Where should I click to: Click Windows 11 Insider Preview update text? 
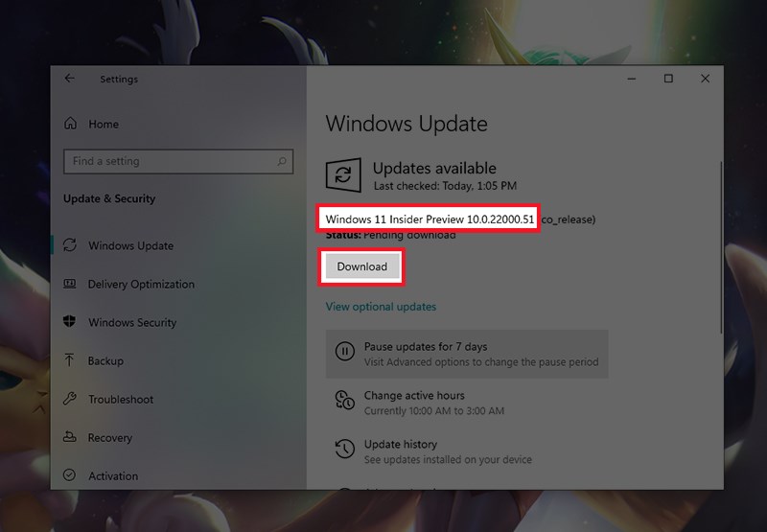pos(430,220)
